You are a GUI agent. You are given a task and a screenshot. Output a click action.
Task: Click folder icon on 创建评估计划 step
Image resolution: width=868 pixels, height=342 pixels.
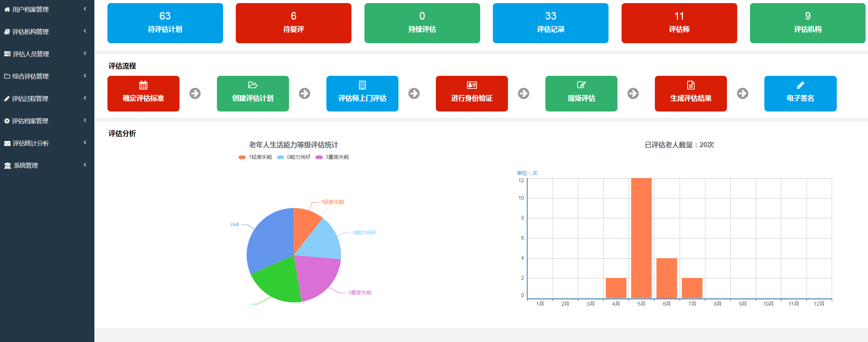tap(253, 85)
